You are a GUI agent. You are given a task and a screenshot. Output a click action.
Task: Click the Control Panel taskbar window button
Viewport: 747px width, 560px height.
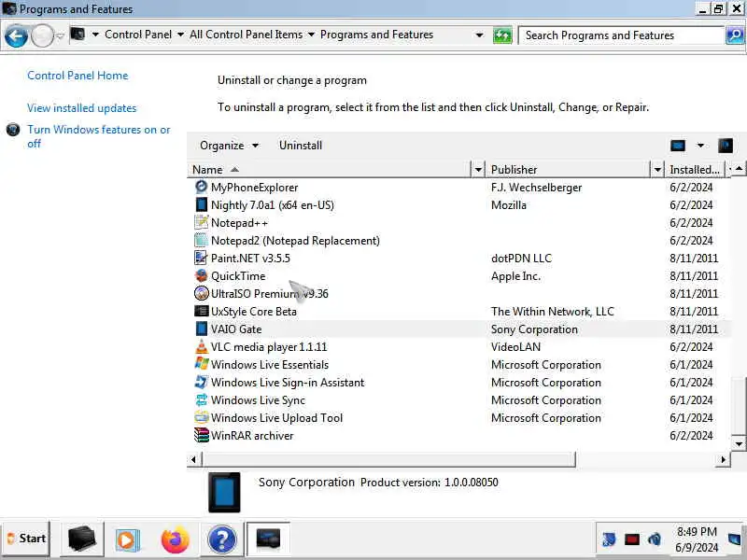coord(268,539)
